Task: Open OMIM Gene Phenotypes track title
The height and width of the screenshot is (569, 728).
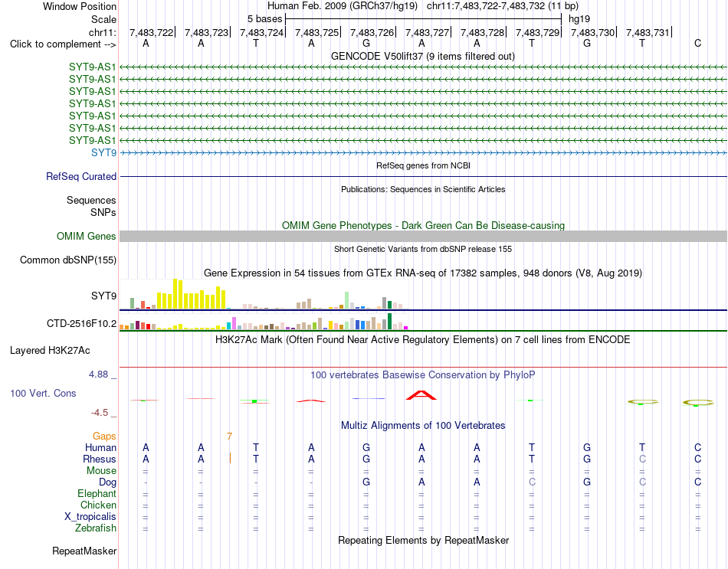Action: coord(424,226)
